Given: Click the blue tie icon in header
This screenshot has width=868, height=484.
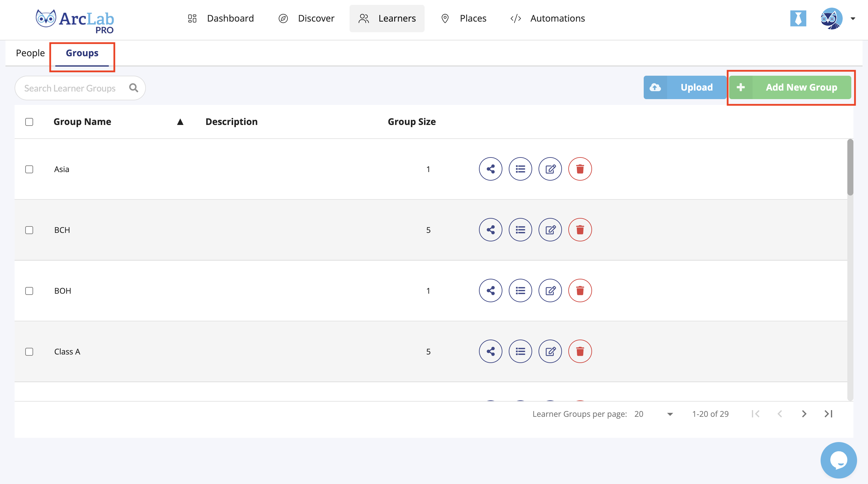Looking at the screenshot, I should (798, 19).
